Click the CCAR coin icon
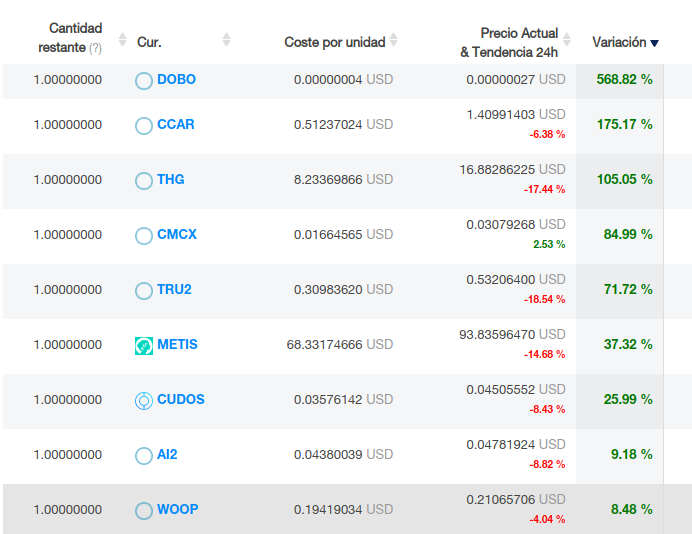 (144, 125)
